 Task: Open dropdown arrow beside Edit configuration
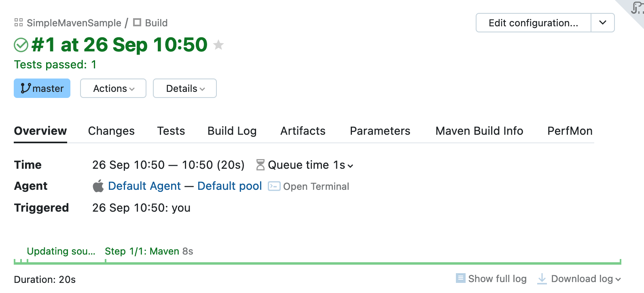coord(603,23)
